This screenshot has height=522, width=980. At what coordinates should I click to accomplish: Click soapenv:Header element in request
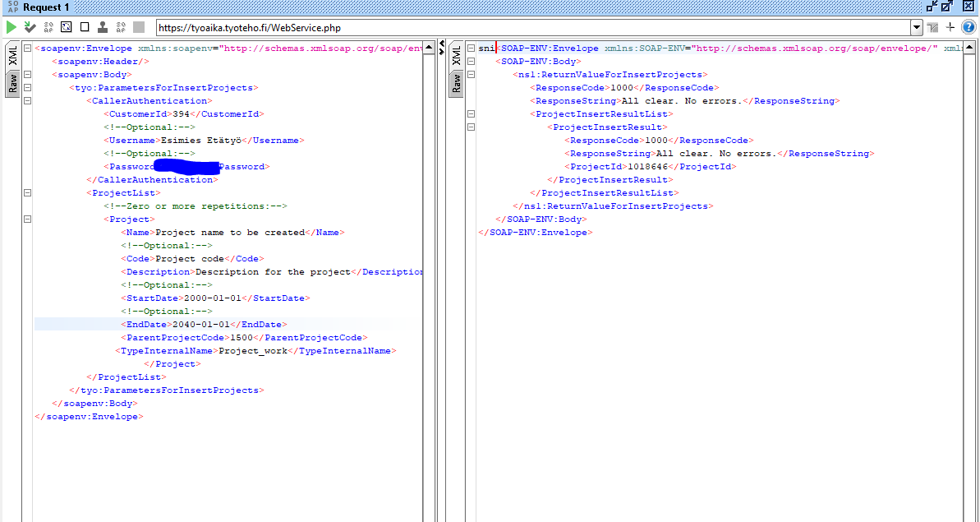(100, 62)
